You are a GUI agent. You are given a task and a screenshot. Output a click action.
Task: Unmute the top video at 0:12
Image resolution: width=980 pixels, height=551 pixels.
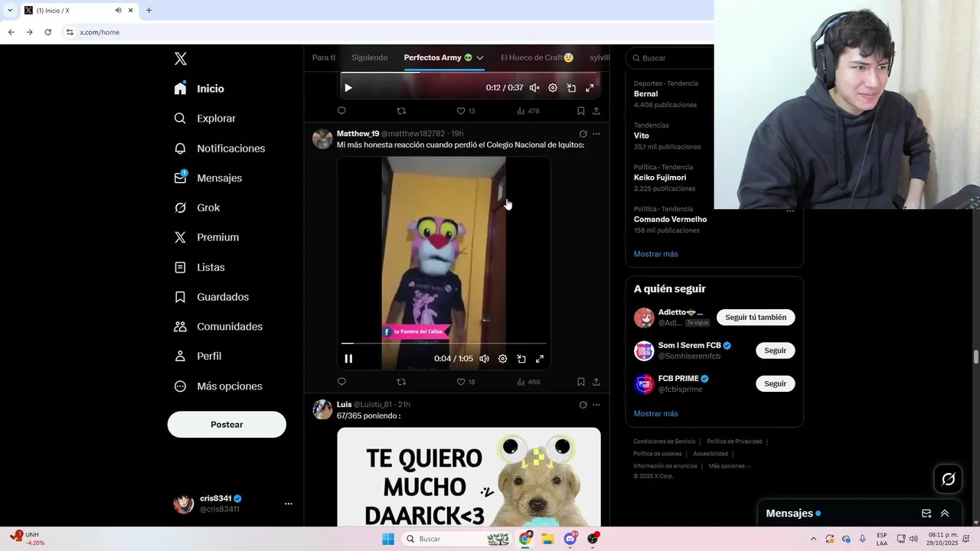534,88
